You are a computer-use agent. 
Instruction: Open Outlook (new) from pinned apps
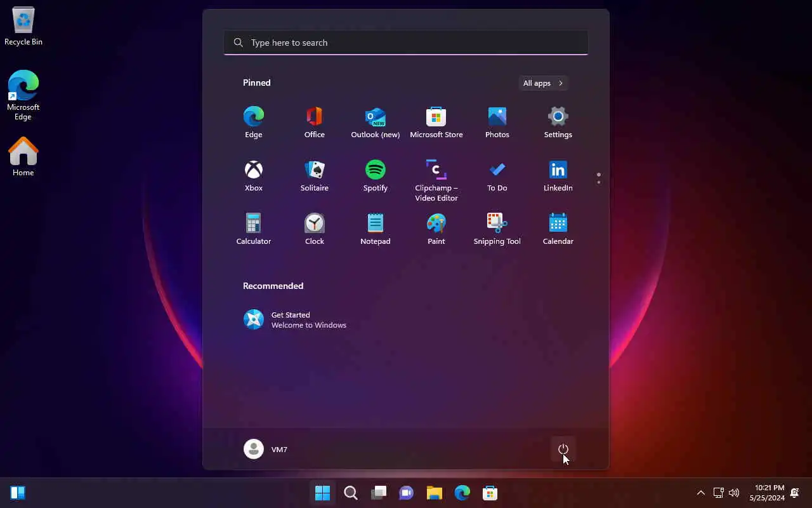tap(375, 123)
